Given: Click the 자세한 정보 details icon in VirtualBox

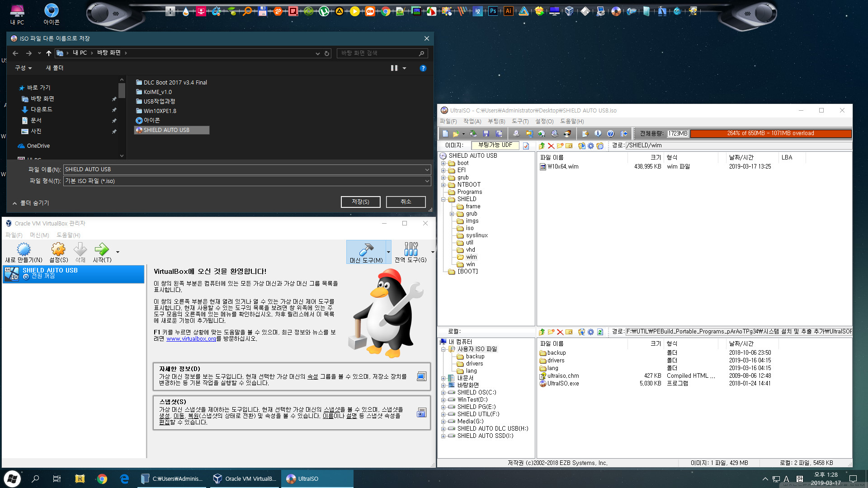Looking at the screenshot, I should (421, 376).
